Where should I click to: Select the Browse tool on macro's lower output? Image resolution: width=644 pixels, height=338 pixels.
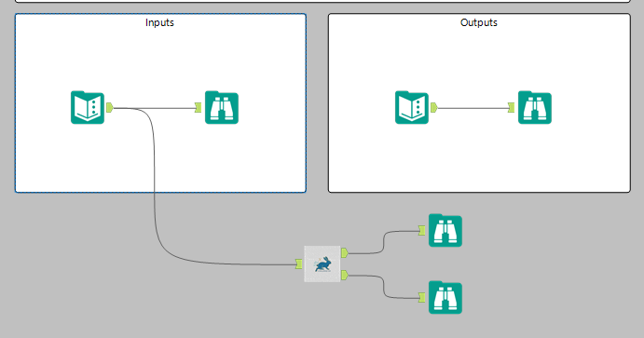pyautogui.click(x=445, y=297)
